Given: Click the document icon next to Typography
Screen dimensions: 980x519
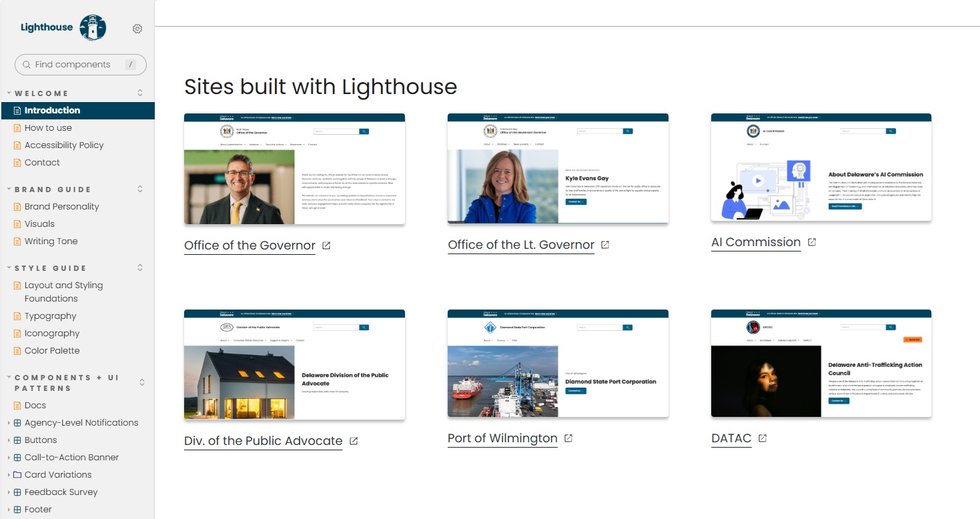Looking at the screenshot, I should (18, 316).
